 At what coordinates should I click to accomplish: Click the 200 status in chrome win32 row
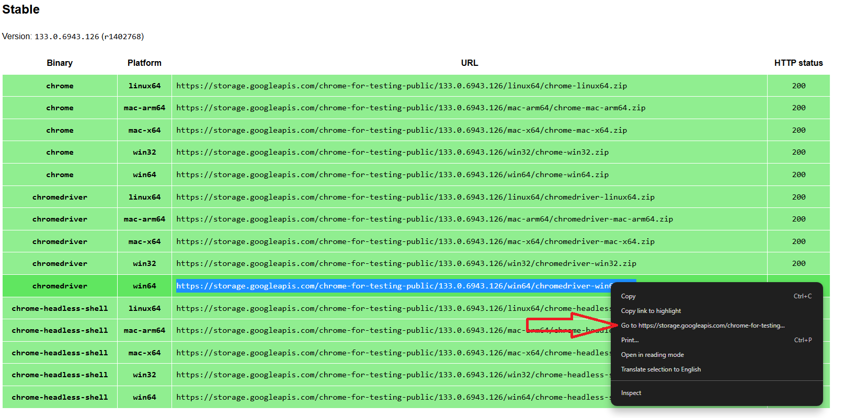(798, 153)
